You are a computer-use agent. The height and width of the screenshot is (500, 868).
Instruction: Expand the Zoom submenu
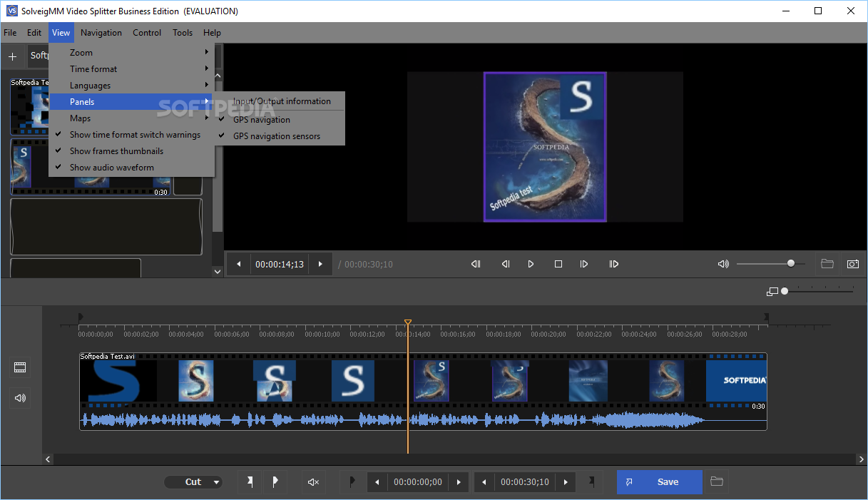click(x=131, y=53)
